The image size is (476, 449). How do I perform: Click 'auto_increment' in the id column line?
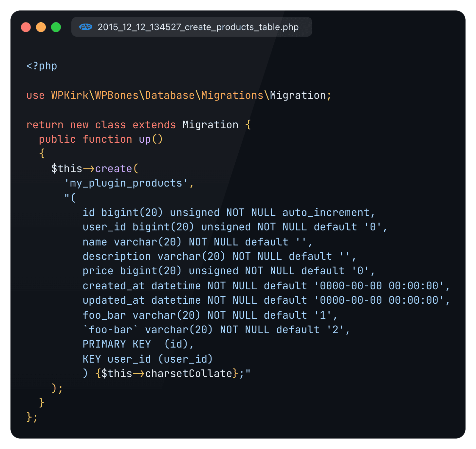pos(326,213)
